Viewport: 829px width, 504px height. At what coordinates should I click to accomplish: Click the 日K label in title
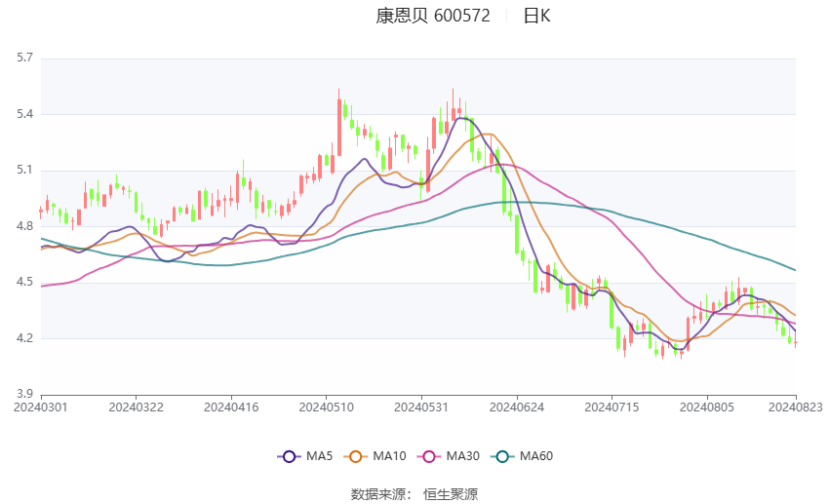click(x=536, y=16)
